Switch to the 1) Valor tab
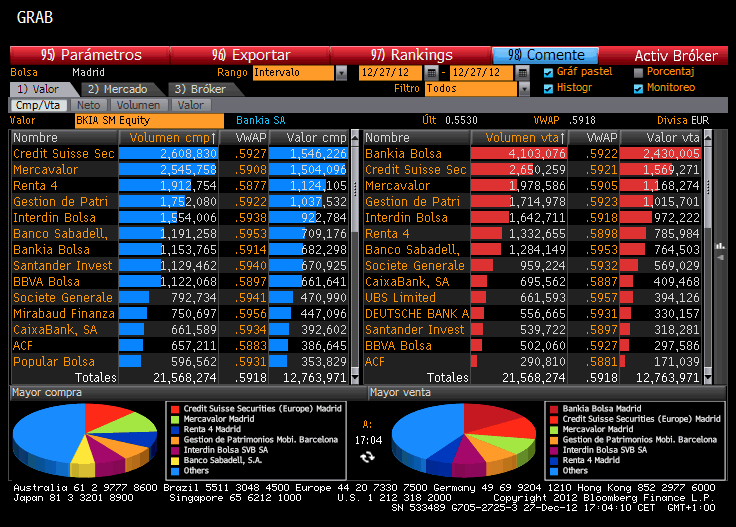The image size is (736, 527). pos(41,89)
